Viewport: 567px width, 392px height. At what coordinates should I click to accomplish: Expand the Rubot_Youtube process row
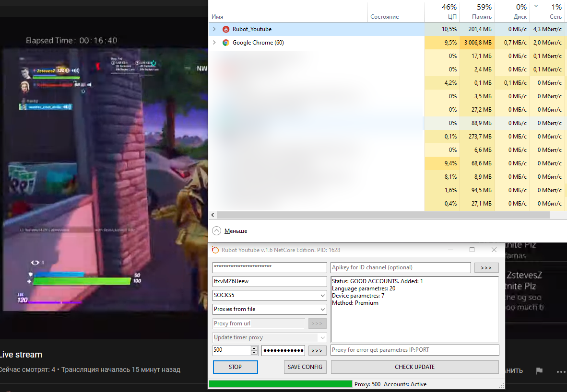tap(214, 29)
